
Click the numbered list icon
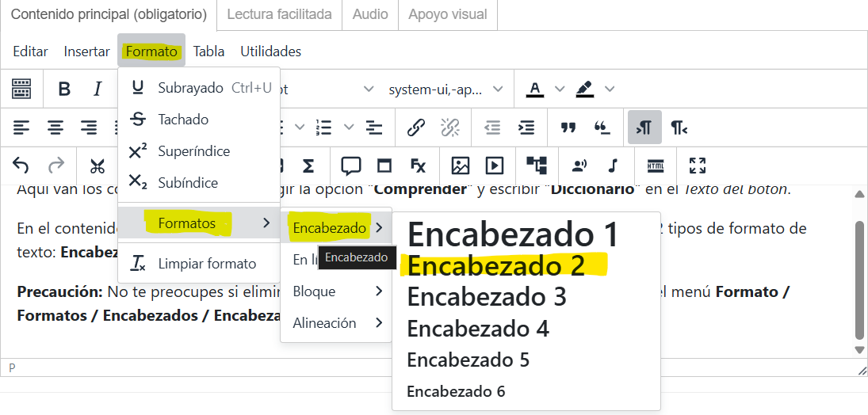click(323, 128)
